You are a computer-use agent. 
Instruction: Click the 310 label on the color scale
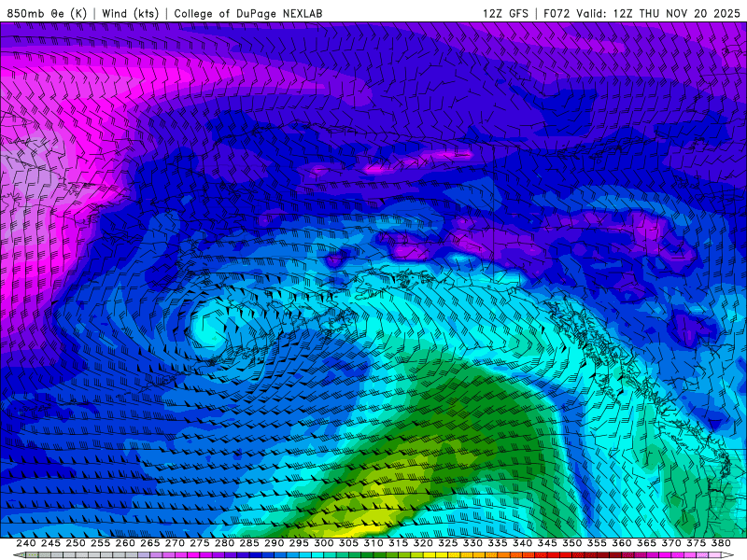[x=373, y=543]
